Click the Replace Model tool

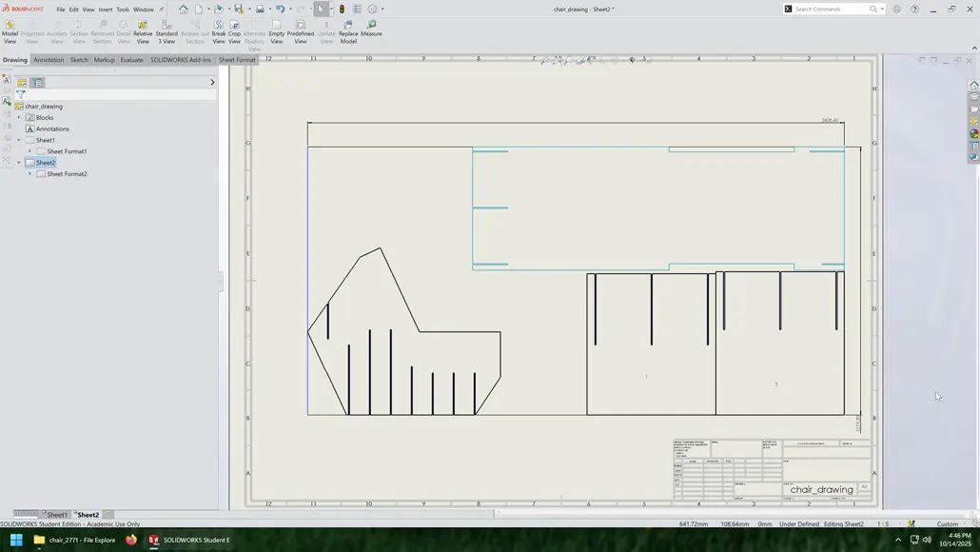tap(349, 30)
